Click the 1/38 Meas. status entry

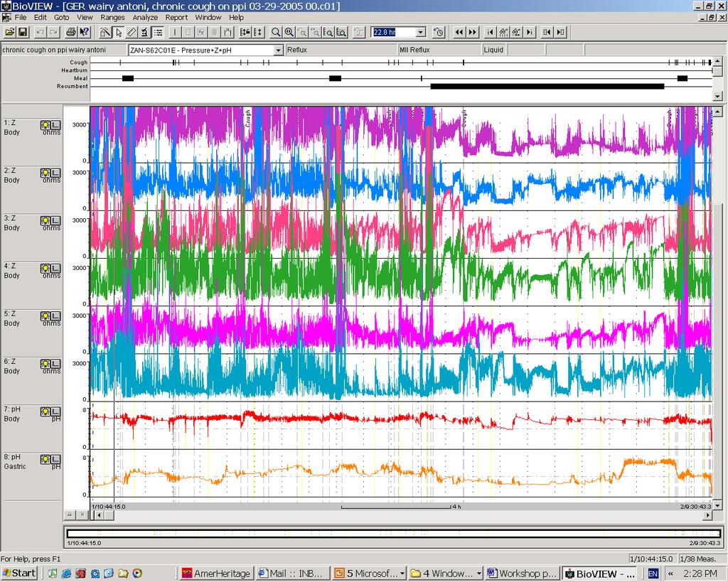[702, 559]
